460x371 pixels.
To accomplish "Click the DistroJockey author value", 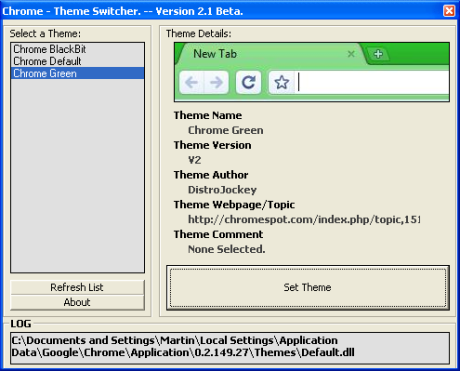I will click(222, 190).
